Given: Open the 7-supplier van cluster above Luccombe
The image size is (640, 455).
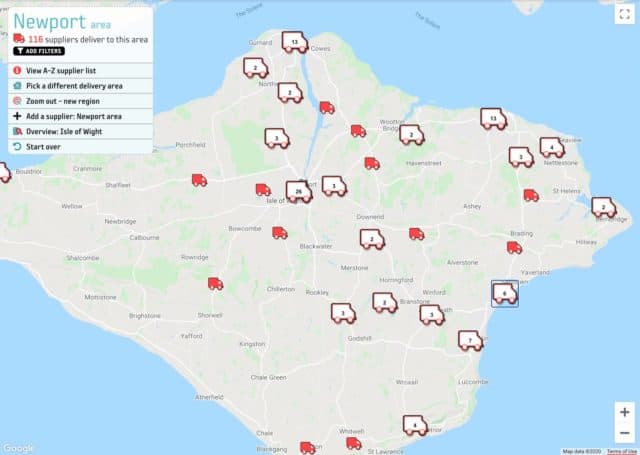Looking at the screenshot, I should (470, 340).
